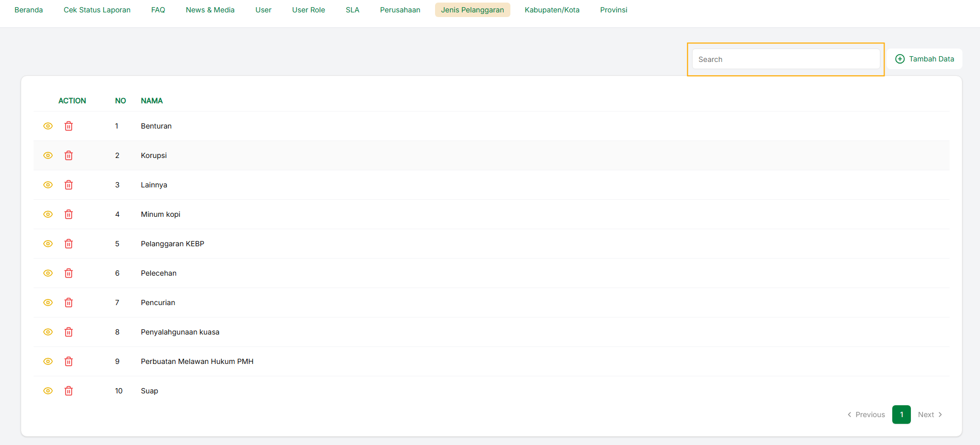Delete Penyalahgunaan kuasa with trash icon
The height and width of the screenshot is (445, 980).
point(69,332)
